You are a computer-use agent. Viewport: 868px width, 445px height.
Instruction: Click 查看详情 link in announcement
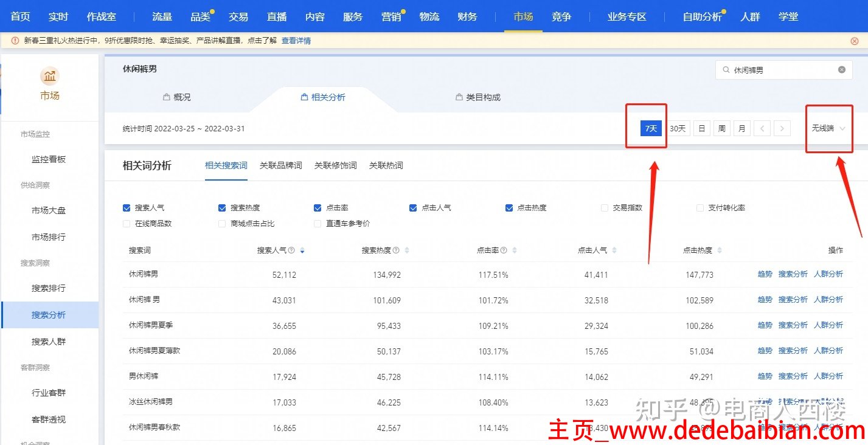pos(296,41)
